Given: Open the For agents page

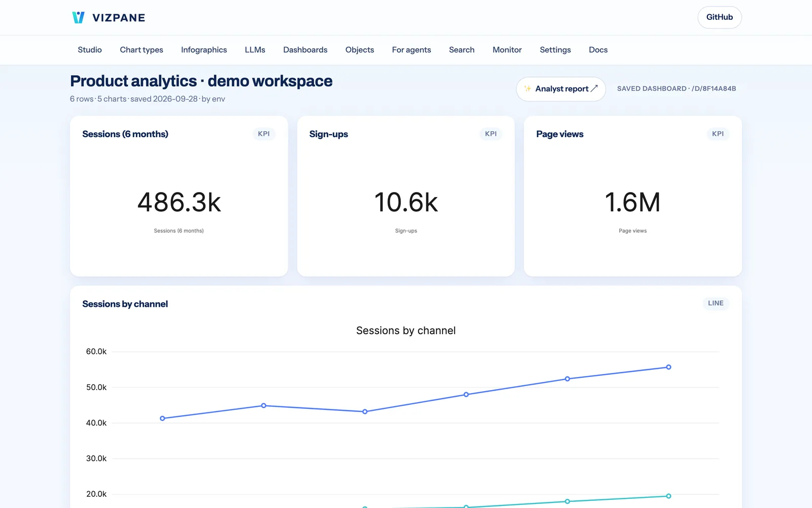Looking at the screenshot, I should click(x=412, y=50).
